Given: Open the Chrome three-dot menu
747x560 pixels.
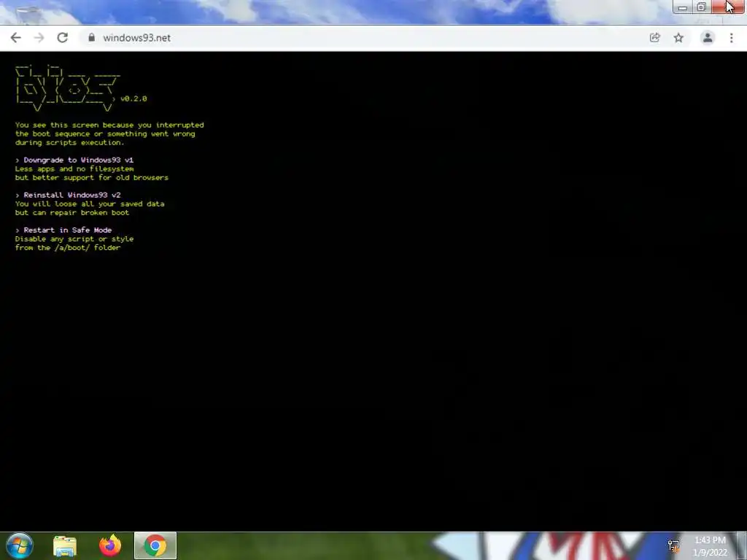Looking at the screenshot, I should 731,38.
